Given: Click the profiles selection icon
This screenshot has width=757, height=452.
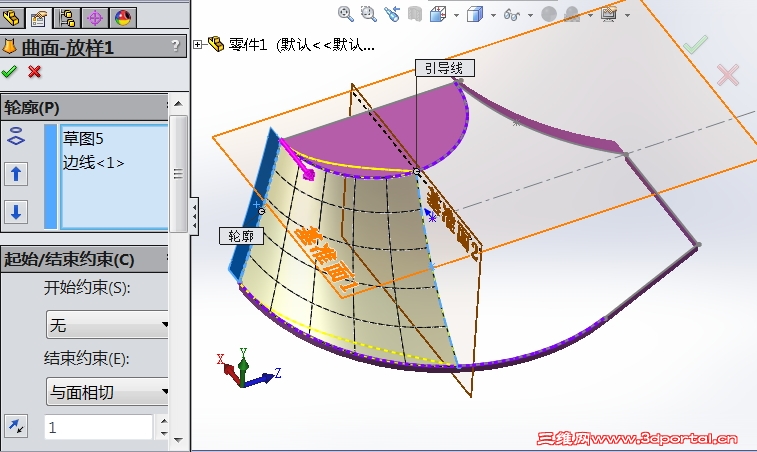Looking at the screenshot, I should tap(16, 136).
